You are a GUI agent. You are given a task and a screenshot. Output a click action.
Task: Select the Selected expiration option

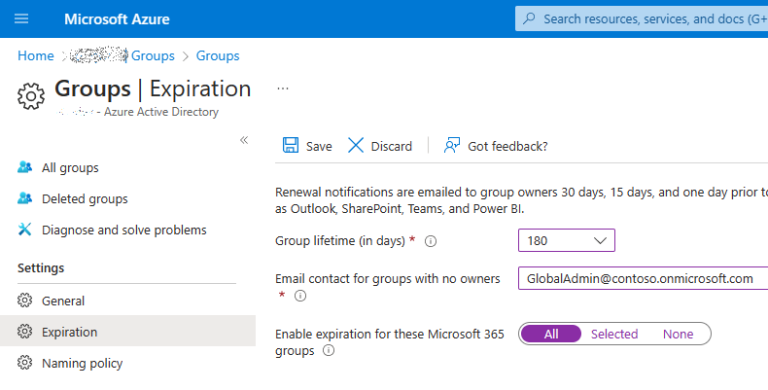614,334
